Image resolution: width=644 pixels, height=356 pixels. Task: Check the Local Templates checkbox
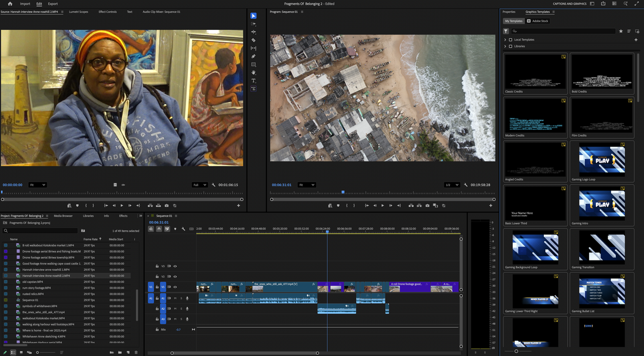511,40
